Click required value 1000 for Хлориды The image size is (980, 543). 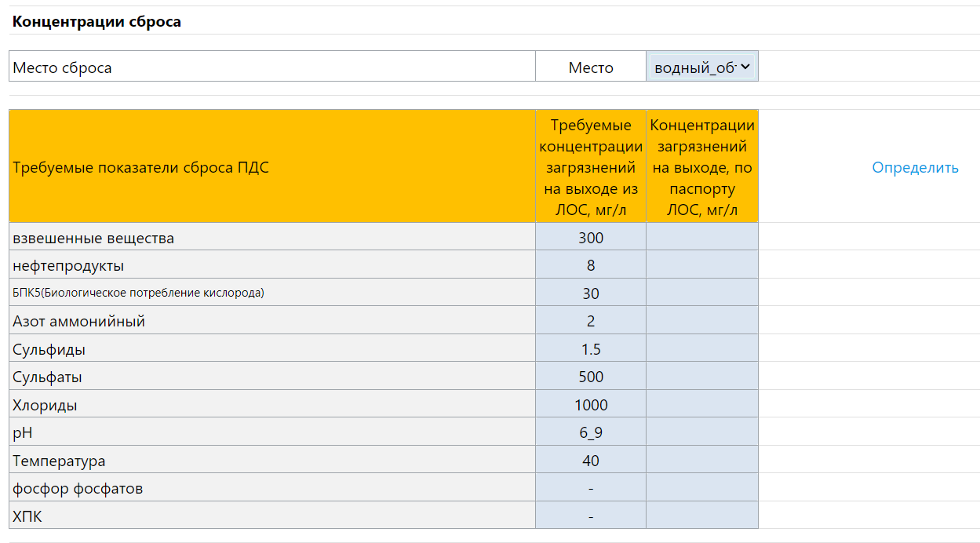tap(591, 405)
